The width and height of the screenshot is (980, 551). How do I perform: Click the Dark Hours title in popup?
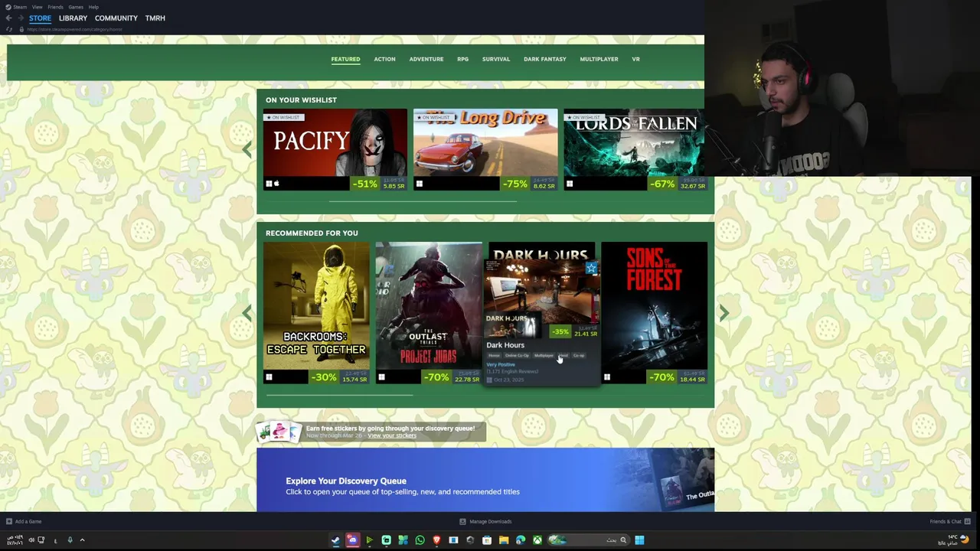coord(505,345)
